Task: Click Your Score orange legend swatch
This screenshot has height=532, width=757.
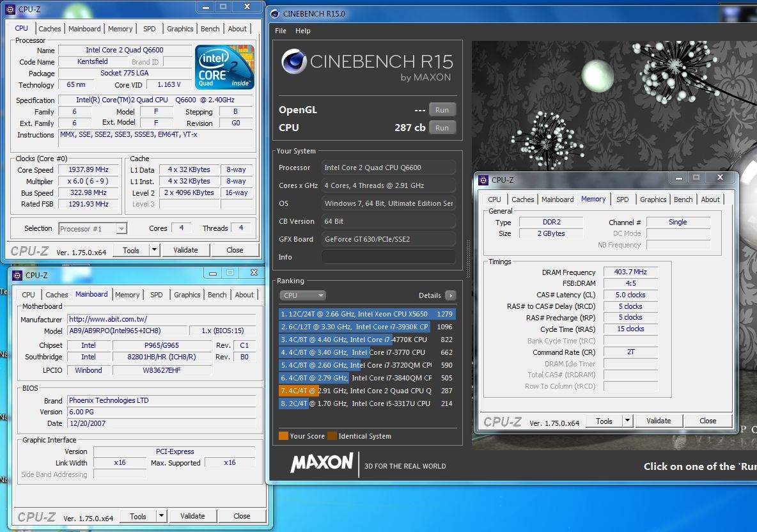Action: pyautogui.click(x=283, y=436)
